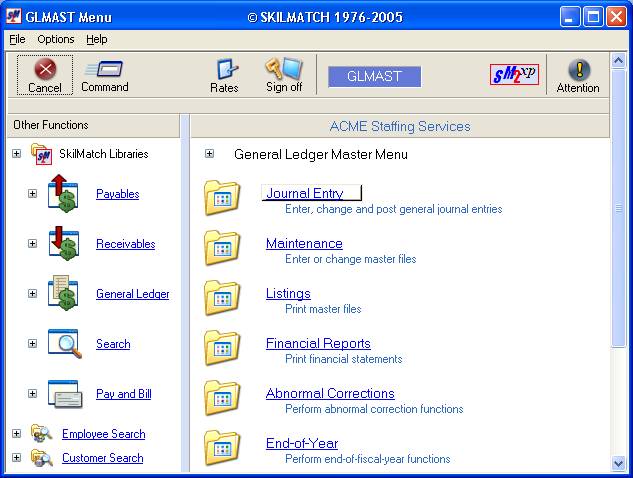
Task: Expand General Ledger Master Menu node
Action: 209,154
